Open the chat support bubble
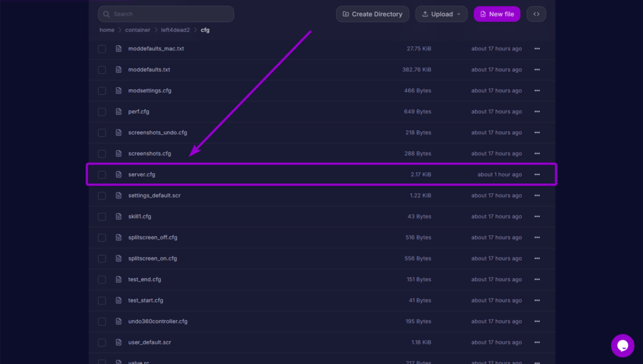 click(622, 345)
